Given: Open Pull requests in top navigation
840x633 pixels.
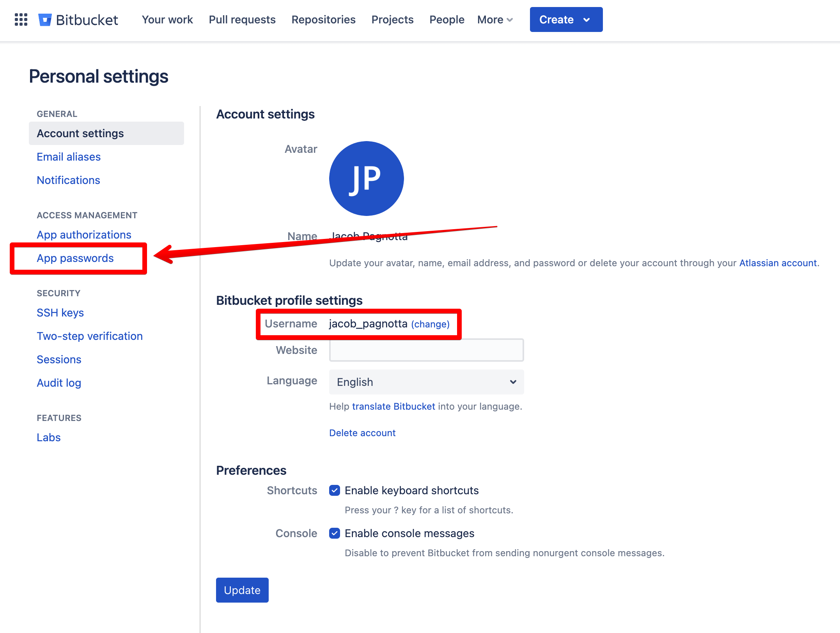Looking at the screenshot, I should 242,19.
